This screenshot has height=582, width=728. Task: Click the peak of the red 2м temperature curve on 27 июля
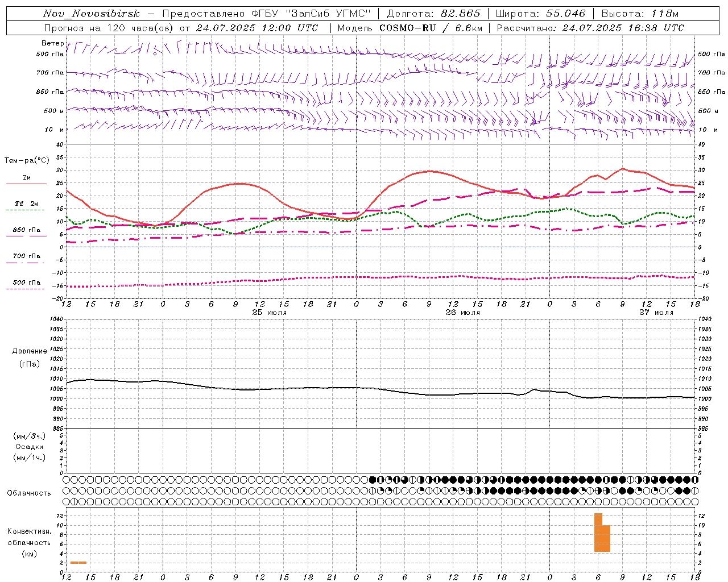click(x=623, y=168)
